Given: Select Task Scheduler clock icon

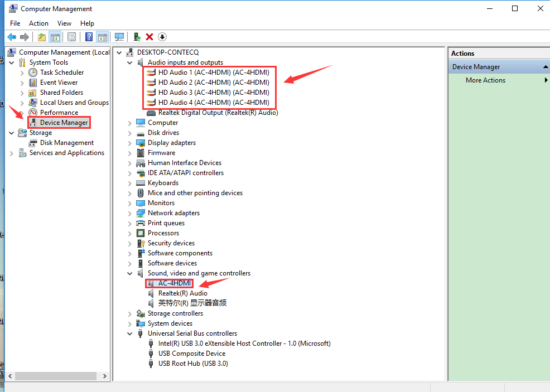Looking at the screenshot, I should tap(33, 72).
